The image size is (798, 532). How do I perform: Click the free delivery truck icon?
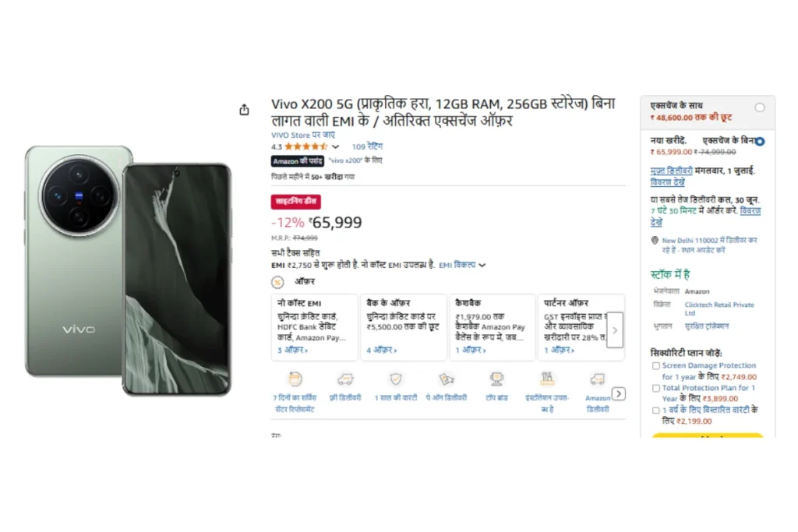point(345,379)
